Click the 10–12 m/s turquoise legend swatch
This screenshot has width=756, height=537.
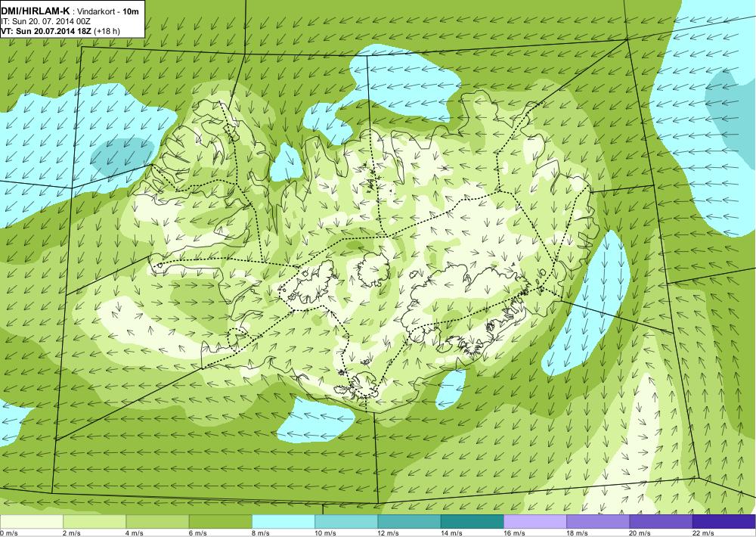coord(346,522)
